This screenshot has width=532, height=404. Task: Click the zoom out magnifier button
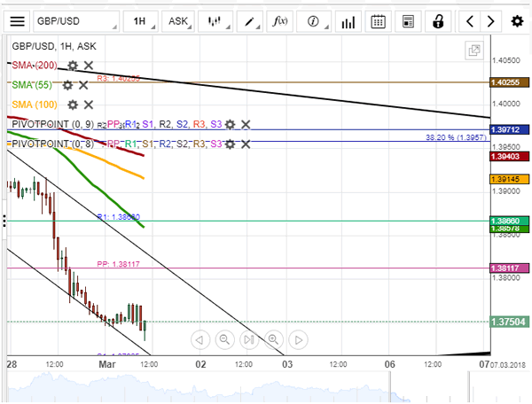tap(224, 339)
